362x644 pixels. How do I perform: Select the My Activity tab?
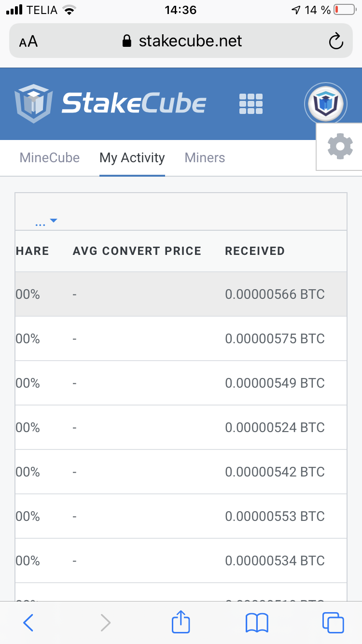(132, 158)
